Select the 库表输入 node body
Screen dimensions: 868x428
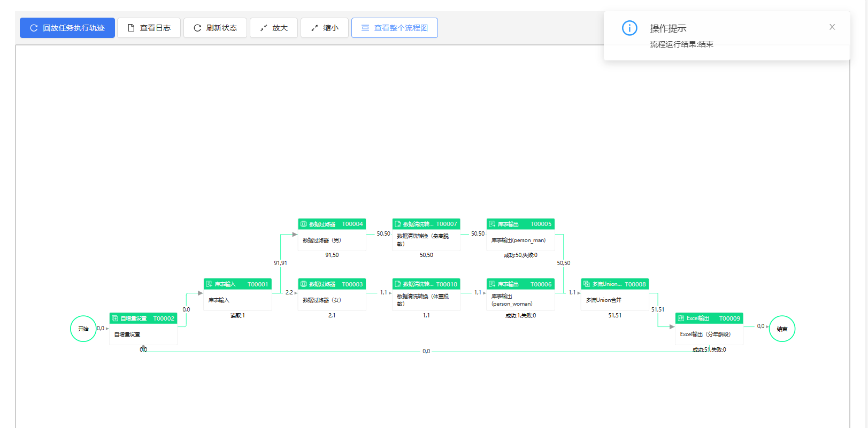click(237, 300)
